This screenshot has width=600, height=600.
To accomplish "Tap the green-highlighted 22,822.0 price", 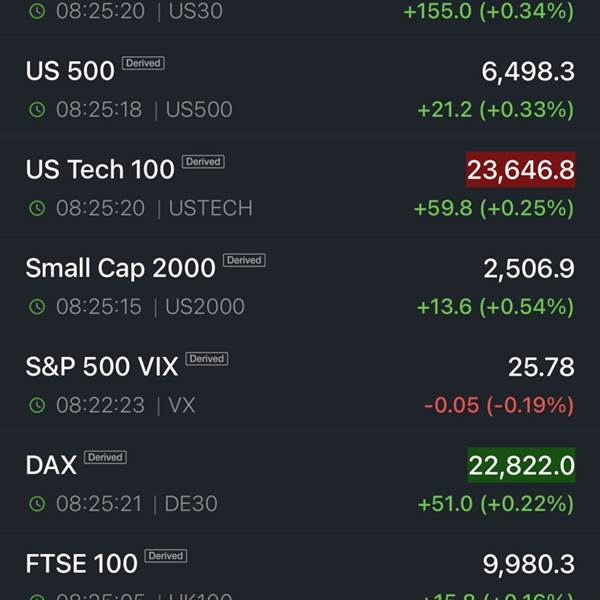I will point(521,465).
